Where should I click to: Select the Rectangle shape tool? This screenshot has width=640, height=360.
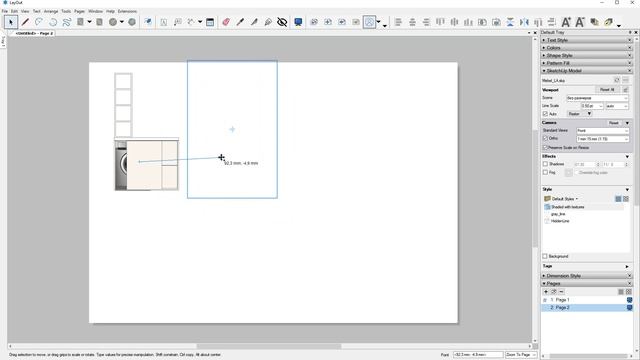(80, 22)
